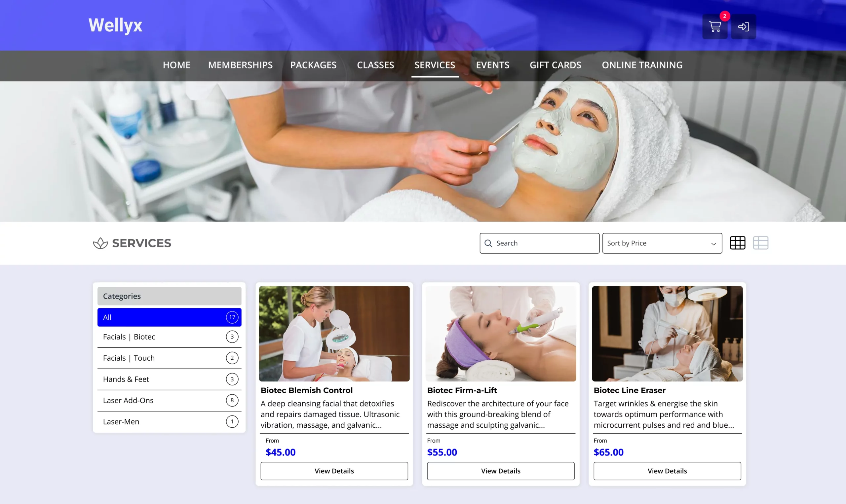Go to the Gift Cards page
This screenshot has width=846, height=504.
coord(555,65)
